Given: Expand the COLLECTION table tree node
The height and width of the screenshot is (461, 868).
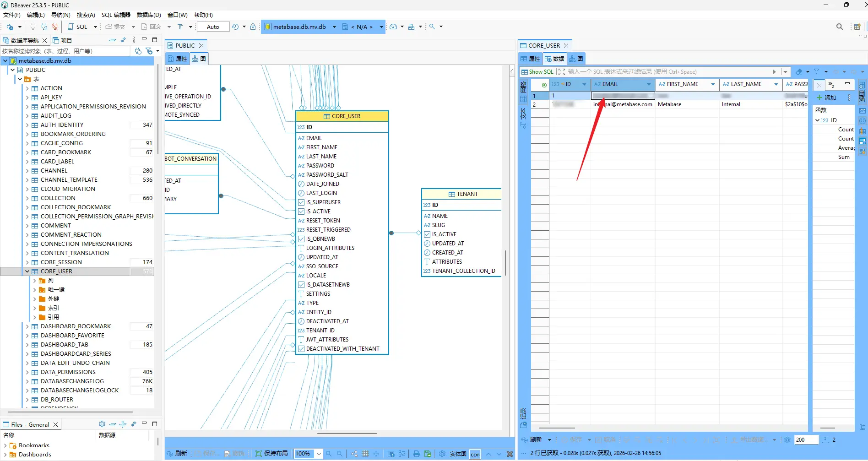Looking at the screenshot, I should (x=27, y=198).
